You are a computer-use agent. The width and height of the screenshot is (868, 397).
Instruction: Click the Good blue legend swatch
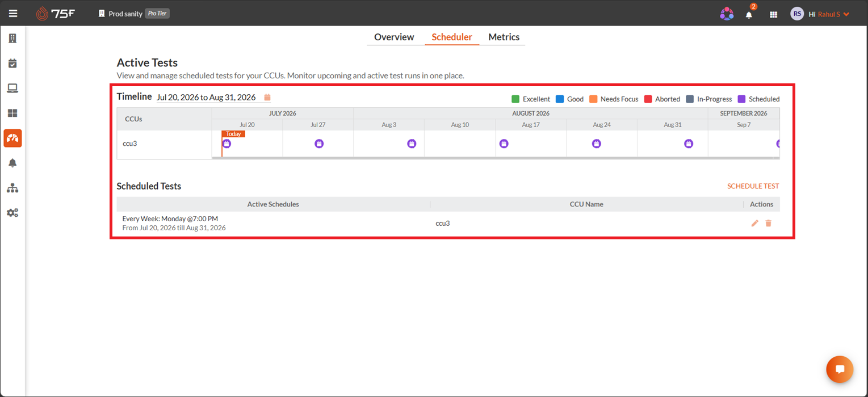tap(560, 99)
